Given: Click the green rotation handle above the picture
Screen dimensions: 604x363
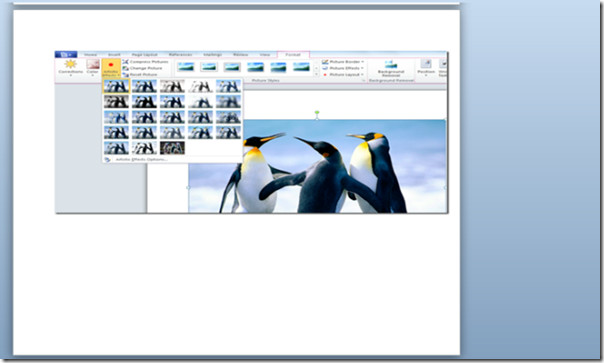Looking at the screenshot, I should (317, 113).
